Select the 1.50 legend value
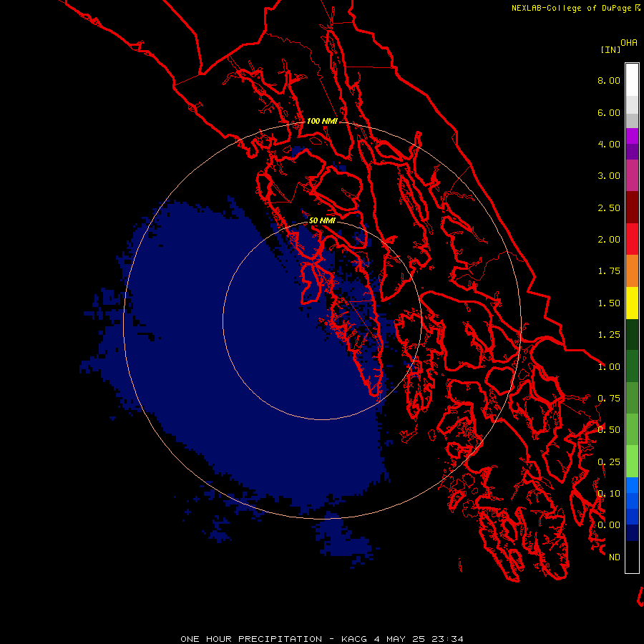This screenshot has width=644, height=644. click(x=609, y=303)
